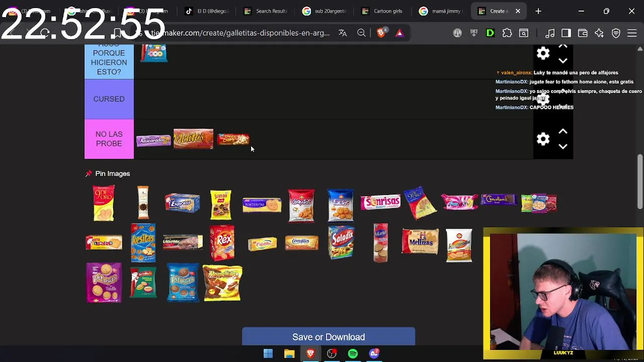Screen dimensions: 644x362
Task: Select the Porteñitas cookie pack
Action: (x=262, y=205)
